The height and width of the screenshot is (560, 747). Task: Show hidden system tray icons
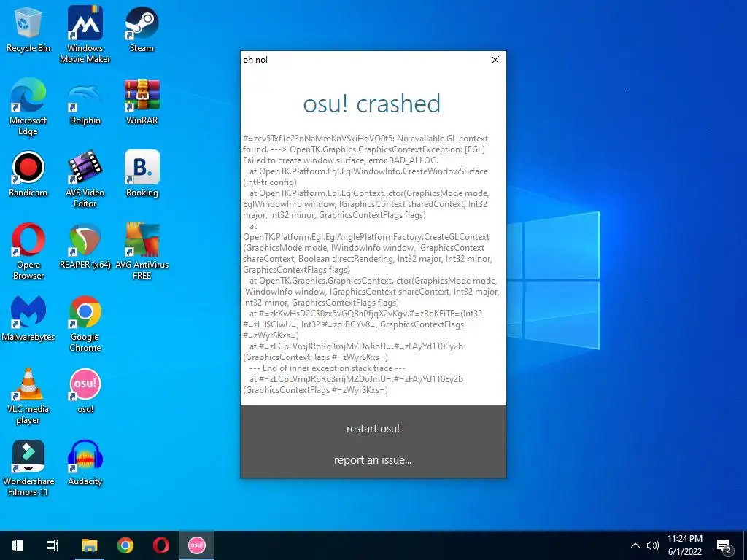click(x=635, y=545)
